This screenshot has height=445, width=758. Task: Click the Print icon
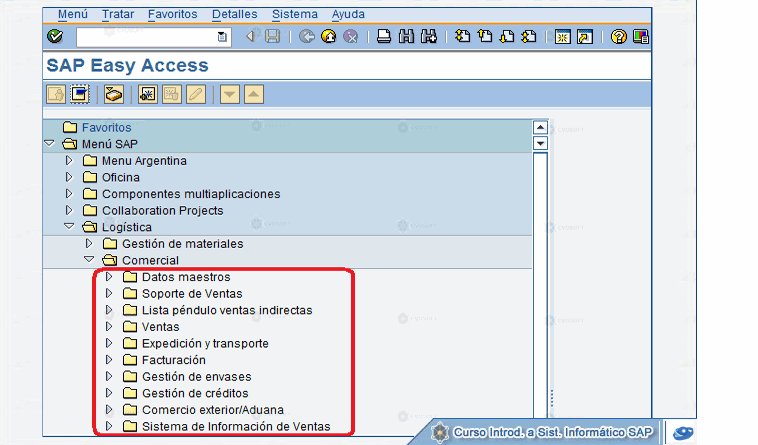click(x=384, y=36)
